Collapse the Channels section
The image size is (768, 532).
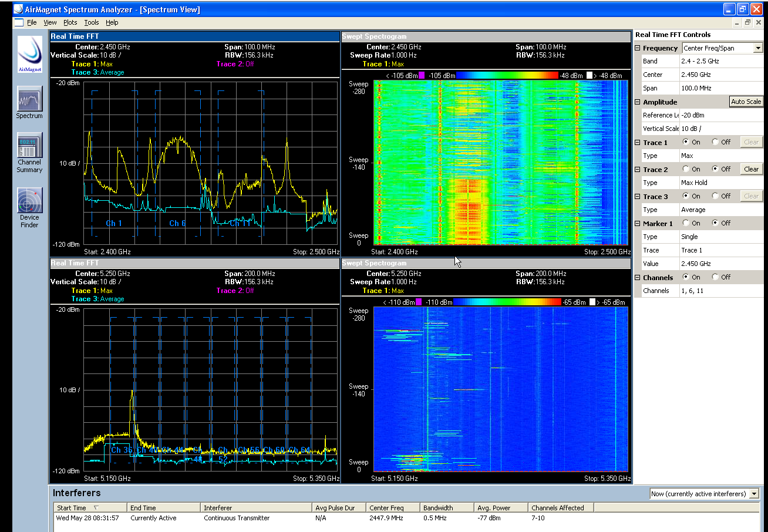point(638,278)
